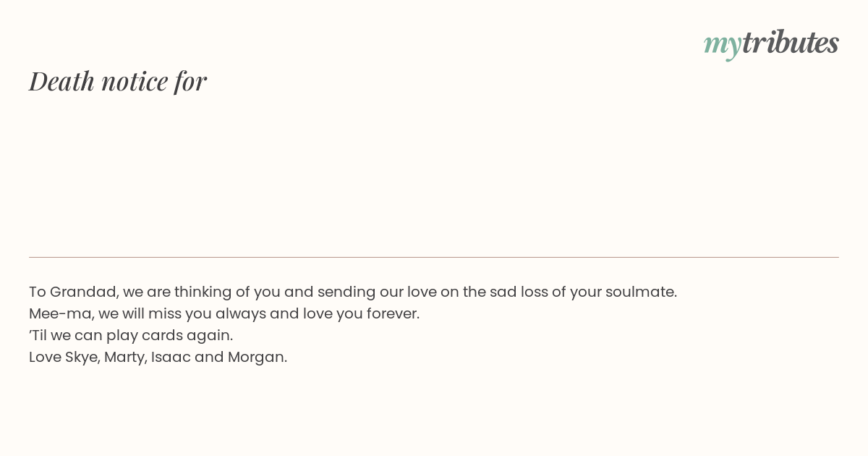Click the line beginning "Mee-ma, we will miss"
This screenshot has height=456, width=868.
(224, 313)
